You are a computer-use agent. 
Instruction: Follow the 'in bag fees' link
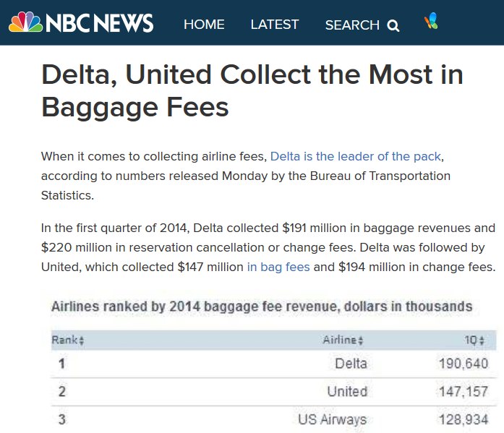278,267
